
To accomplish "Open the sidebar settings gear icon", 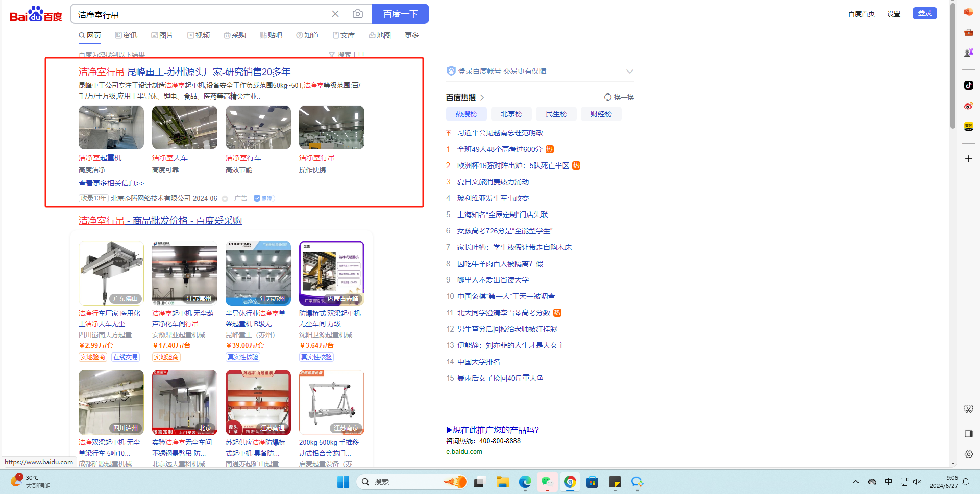I will tap(968, 454).
